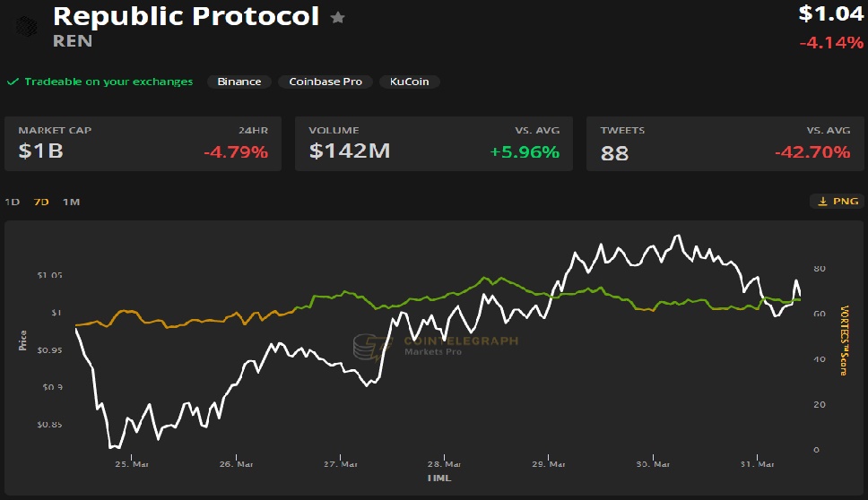Click the VORTECS Score axis title
The height and width of the screenshot is (500, 868).
coord(844,341)
